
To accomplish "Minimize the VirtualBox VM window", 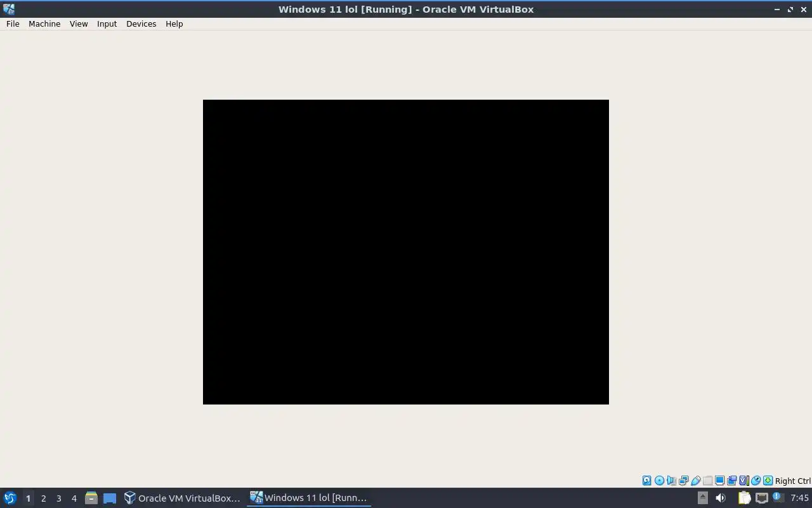I will click(777, 10).
